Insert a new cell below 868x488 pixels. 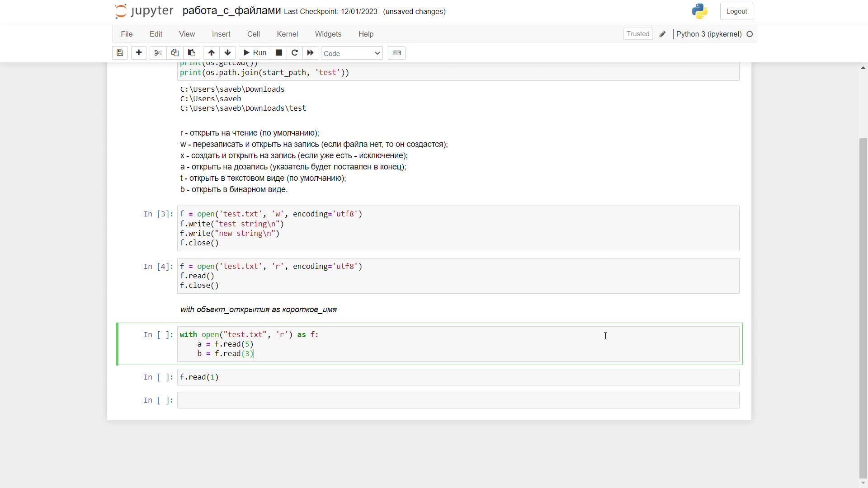[x=139, y=53]
